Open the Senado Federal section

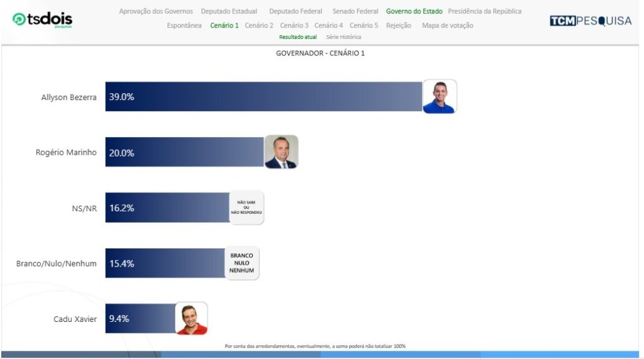355,11
